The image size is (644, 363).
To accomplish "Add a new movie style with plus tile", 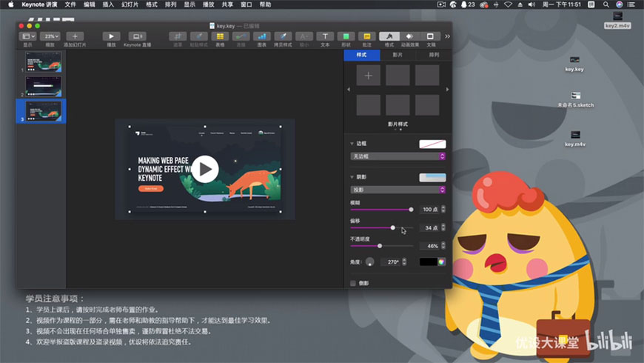I will coord(369,76).
